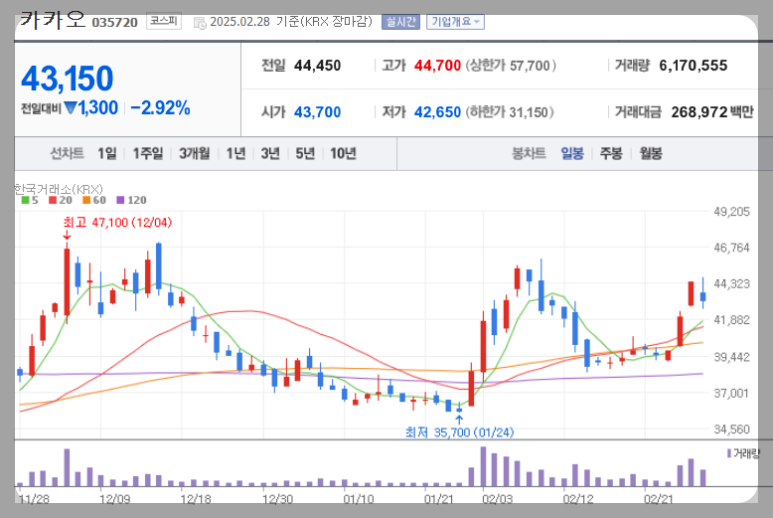Image resolution: width=773 pixels, height=518 pixels.
Task: Click the 39,442 price axis label
Action: (732, 357)
